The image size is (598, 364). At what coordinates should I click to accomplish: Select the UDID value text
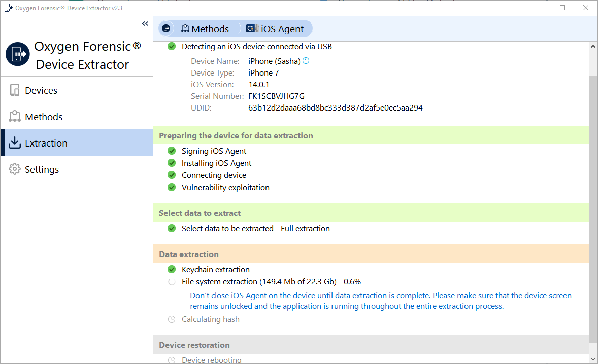[x=335, y=108]
